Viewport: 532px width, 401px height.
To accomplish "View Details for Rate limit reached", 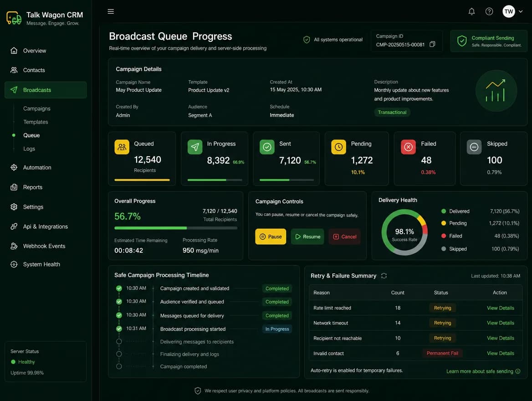I will pos(501,308).
